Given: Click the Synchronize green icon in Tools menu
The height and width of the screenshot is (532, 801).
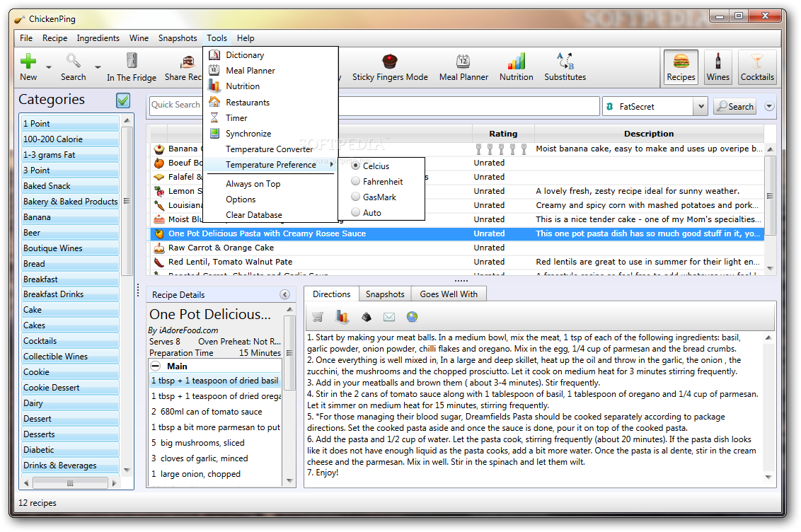Looking at the screenshot, I should (214, 133).
